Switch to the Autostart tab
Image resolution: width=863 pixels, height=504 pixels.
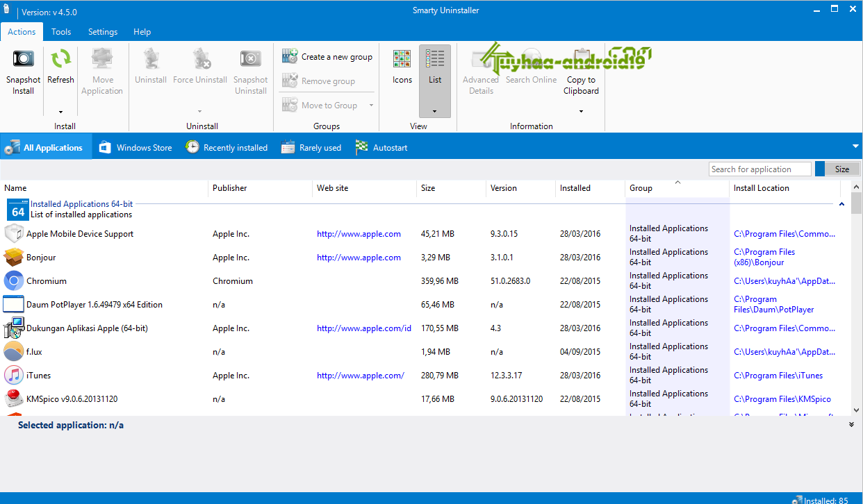tap(381, 147)
